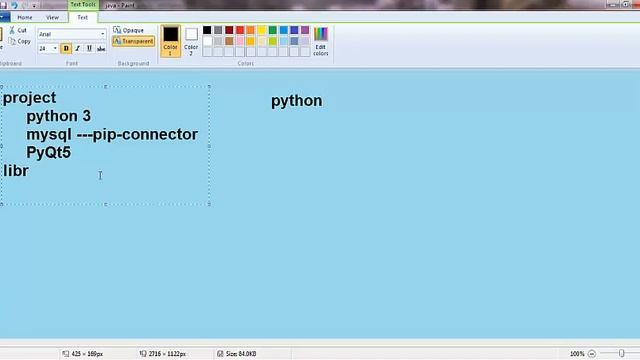Pick the orange swatch in top row
Viewport: 640px width, 360px height.
(x=251, y=30)
